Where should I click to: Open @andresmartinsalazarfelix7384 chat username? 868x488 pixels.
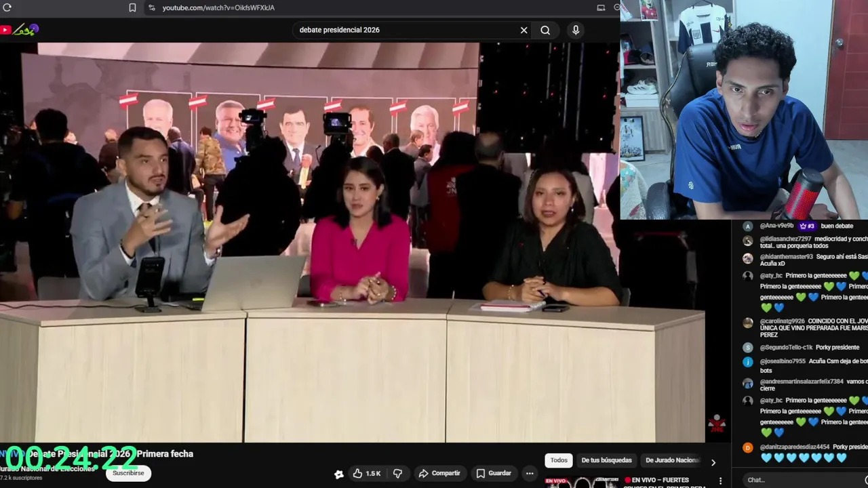(802, 382)
